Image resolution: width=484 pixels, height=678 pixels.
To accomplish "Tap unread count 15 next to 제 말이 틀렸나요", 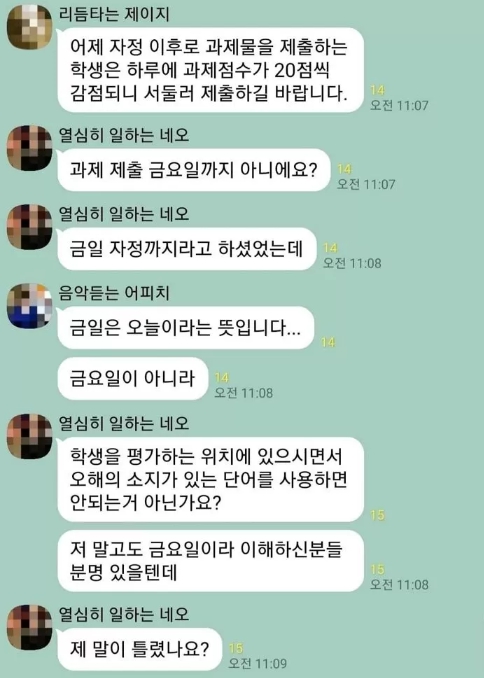I will [236, 648].
